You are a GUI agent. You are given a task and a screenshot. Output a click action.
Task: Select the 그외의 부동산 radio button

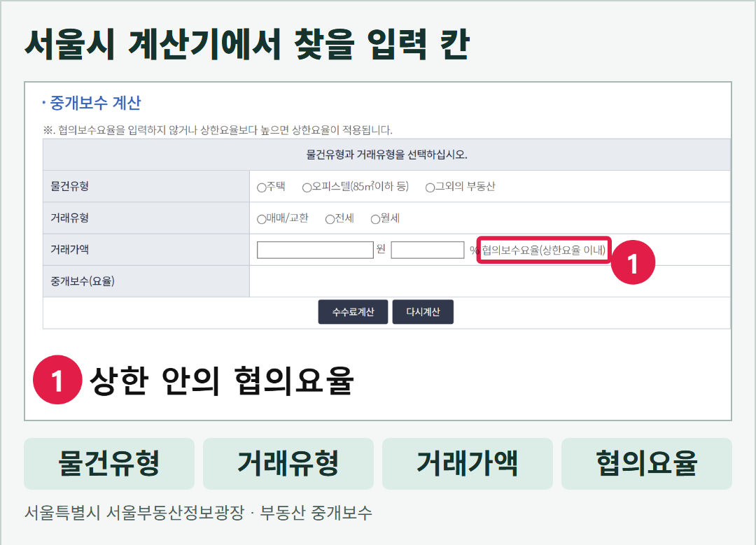coord(430,187)
